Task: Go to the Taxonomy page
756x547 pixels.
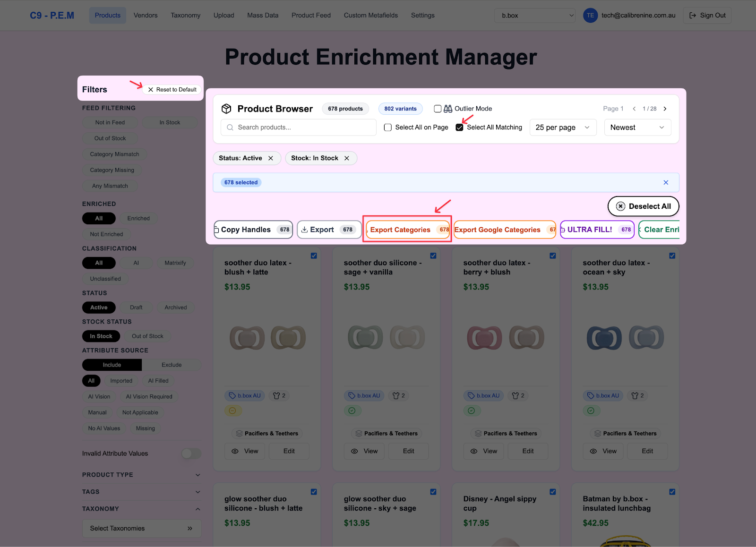Action: [x=185, y=15]
